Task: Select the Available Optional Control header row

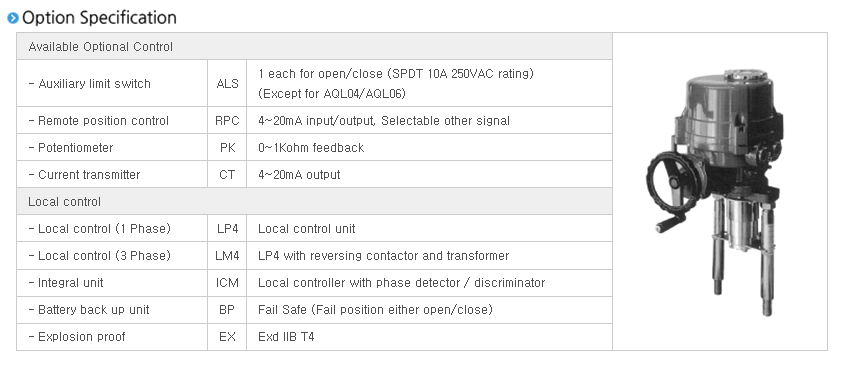Action: [x=315, y=47]
